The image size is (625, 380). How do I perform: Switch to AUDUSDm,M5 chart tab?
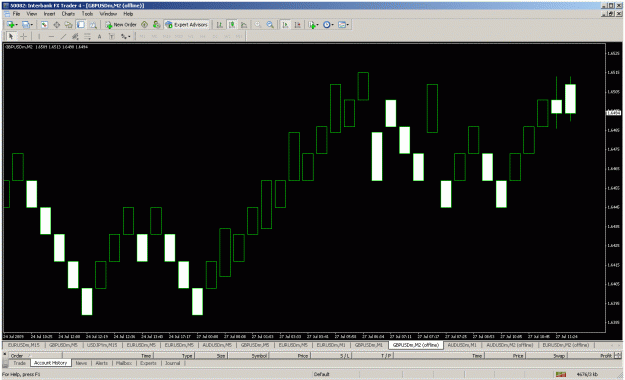click(217, 345)
